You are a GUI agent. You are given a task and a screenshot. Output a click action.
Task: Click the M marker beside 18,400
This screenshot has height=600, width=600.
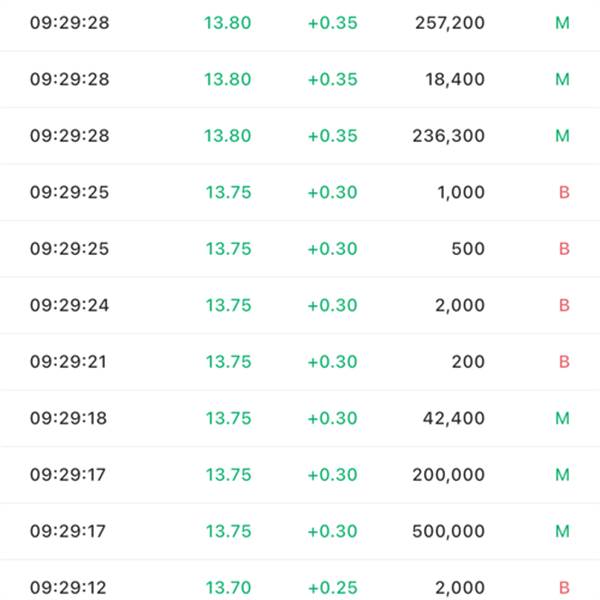click(562, 79)
